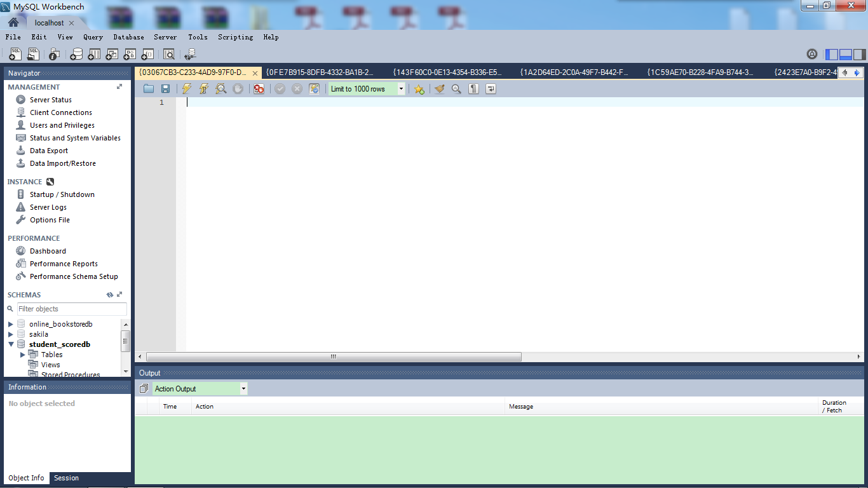The width and height of the screenshot is (868, 488).
Task: Toggle the right sidebar panel
Action: [x=859, y=55]
